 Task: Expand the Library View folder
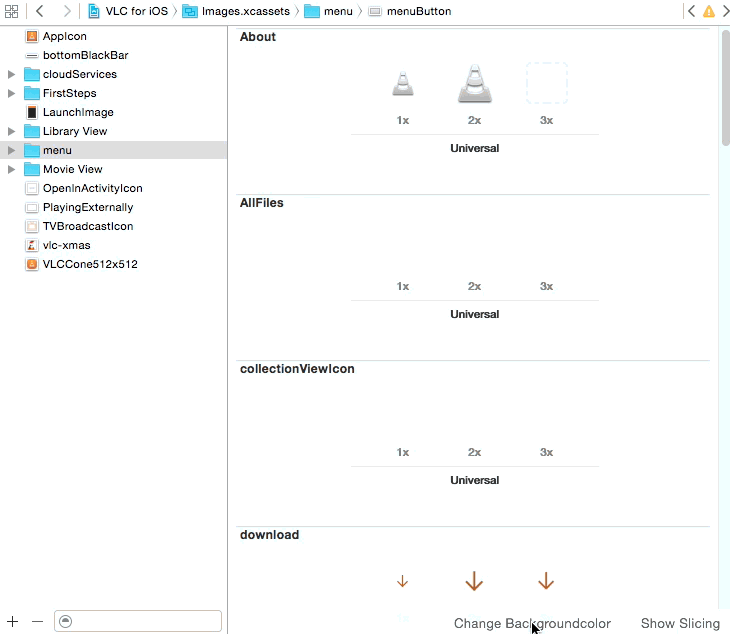11,131
